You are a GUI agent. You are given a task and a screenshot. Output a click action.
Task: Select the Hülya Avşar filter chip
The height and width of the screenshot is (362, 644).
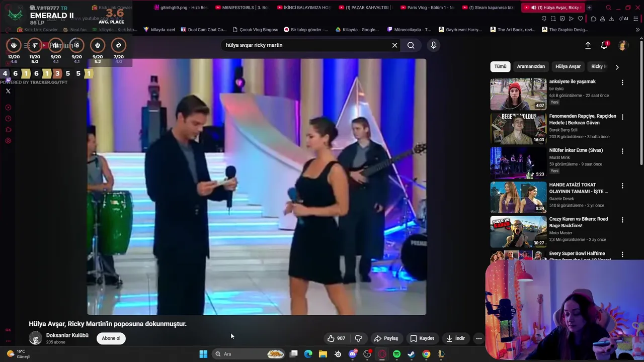point(568,66)
